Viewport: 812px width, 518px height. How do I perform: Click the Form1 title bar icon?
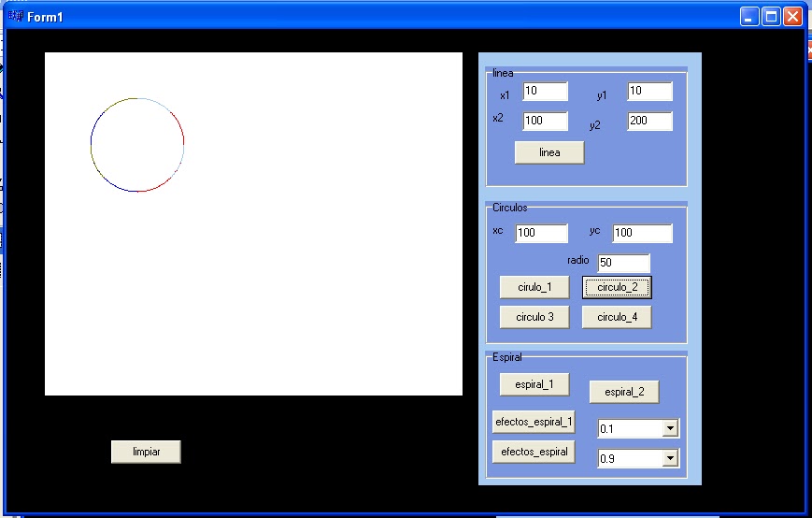[16, 16]
